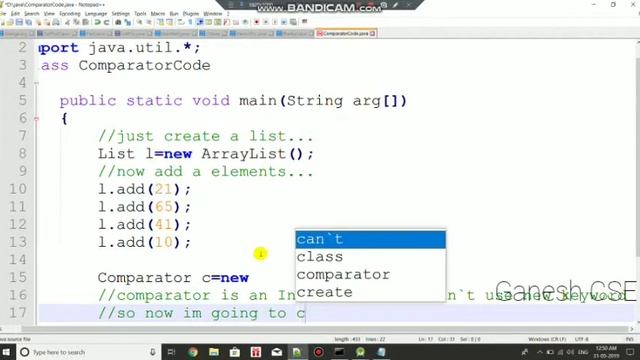Open Task View from the taskbar
Viewport: 640px width, 360px height.
point(171,352)
